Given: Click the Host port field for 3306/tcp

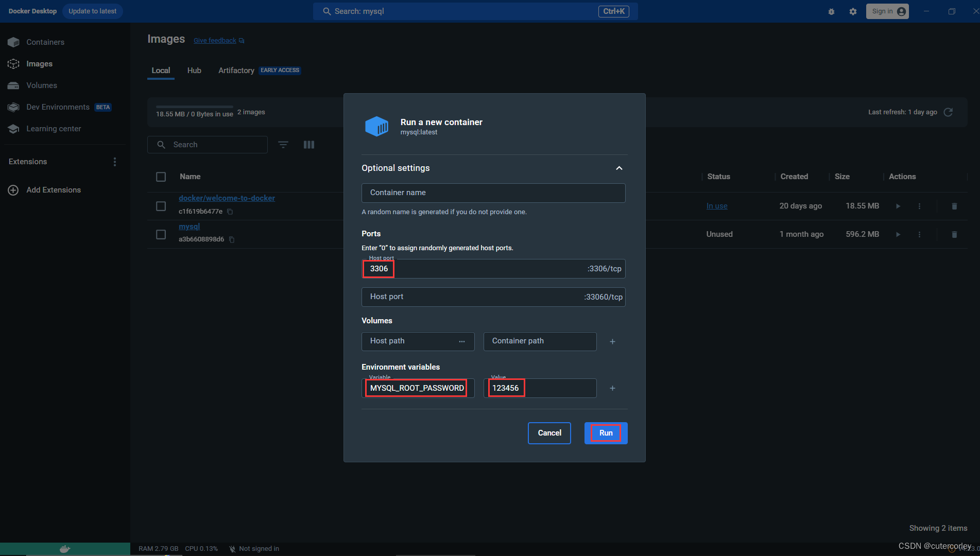Looking at the screenshot, I should click(x=493, y=269).
